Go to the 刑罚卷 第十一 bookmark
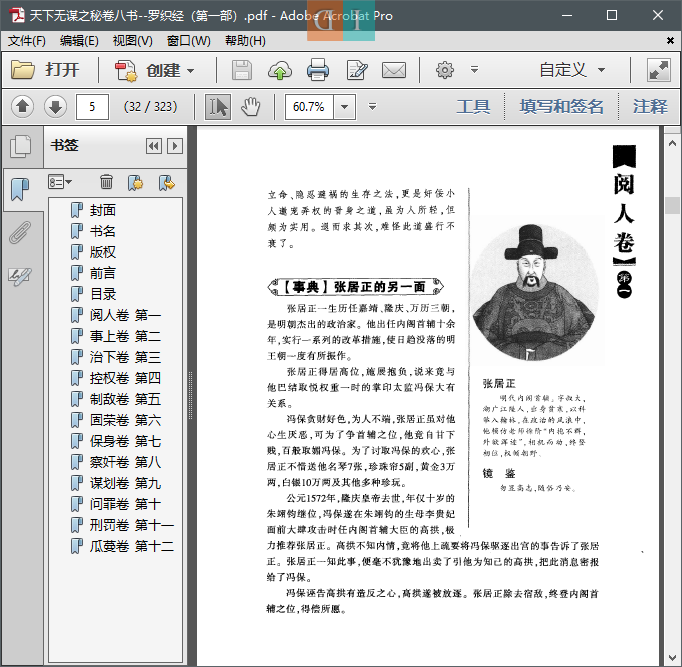Screen dimensions: 682x667 point(132,525)
